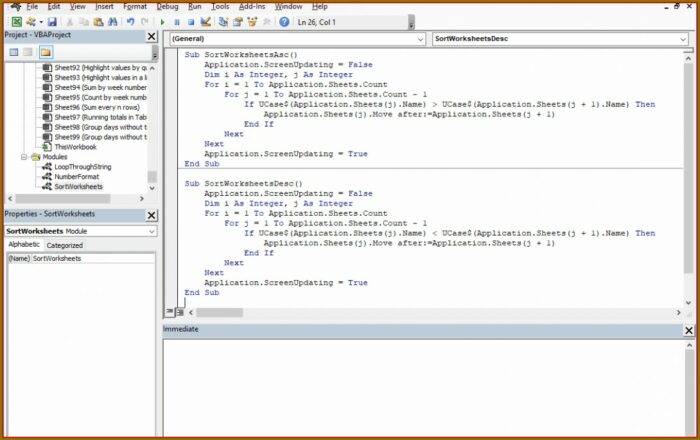Open Project Explorer toolbar icon
This screenshot has width=700, height=440.
(223, 22)
